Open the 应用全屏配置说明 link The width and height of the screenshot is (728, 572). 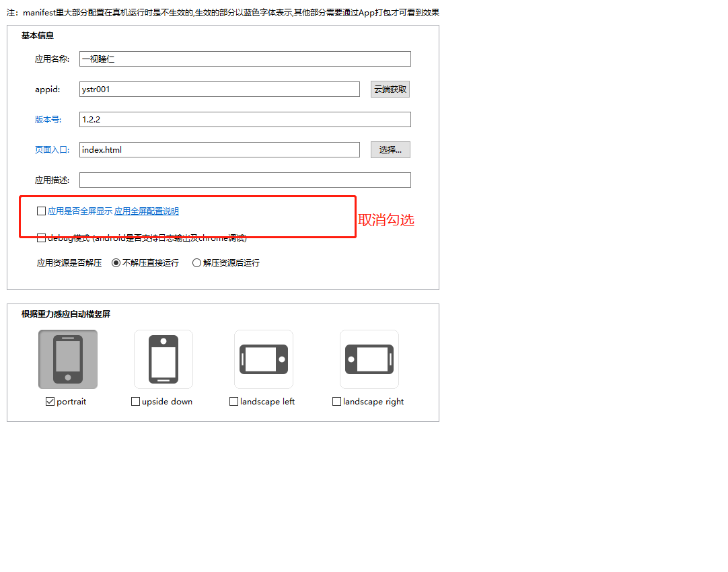(146, 211)
